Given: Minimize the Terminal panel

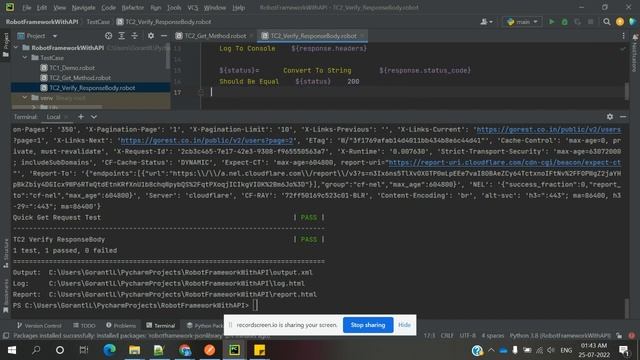Looking at the screenshot, I should [623, 117].
